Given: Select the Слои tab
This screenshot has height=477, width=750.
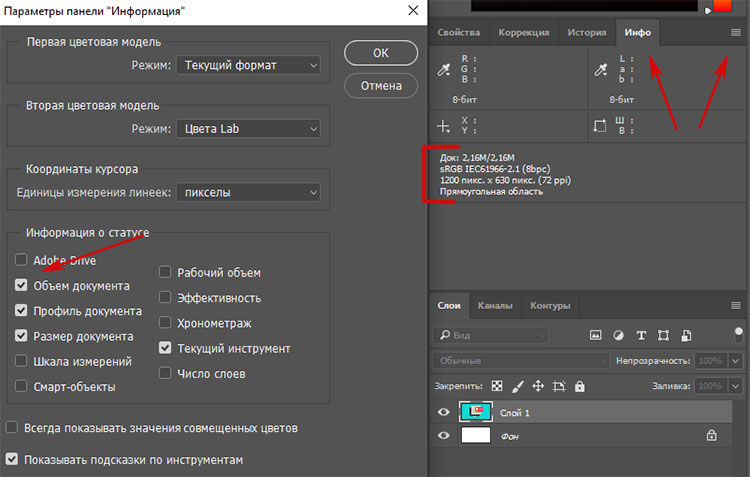Looking at the screenshot, I should (449, 305).
